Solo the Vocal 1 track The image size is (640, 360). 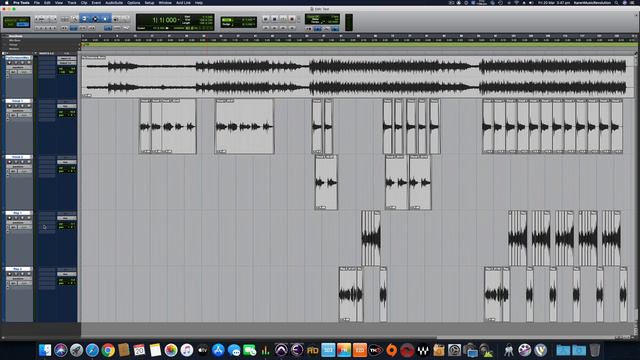[x=22, y=106]
